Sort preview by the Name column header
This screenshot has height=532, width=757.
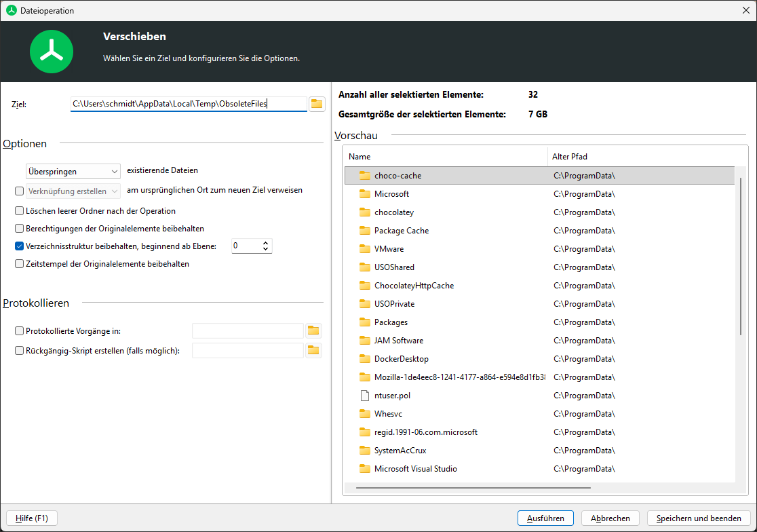(446, 157)
